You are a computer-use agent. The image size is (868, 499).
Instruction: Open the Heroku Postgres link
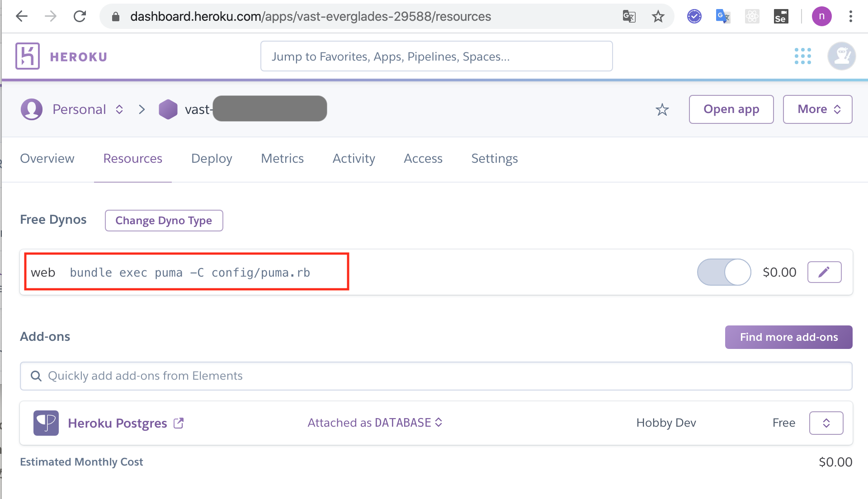(x=117, y=423)
